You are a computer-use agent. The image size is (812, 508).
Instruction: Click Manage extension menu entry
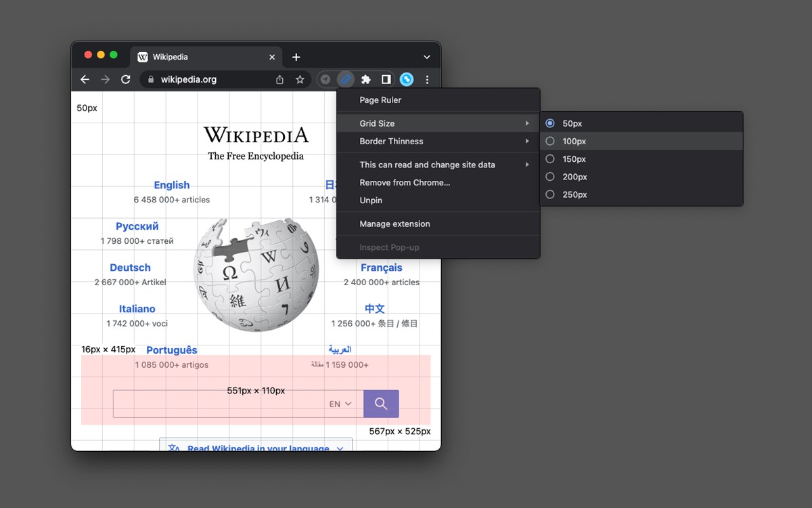(x=394, y=224)
